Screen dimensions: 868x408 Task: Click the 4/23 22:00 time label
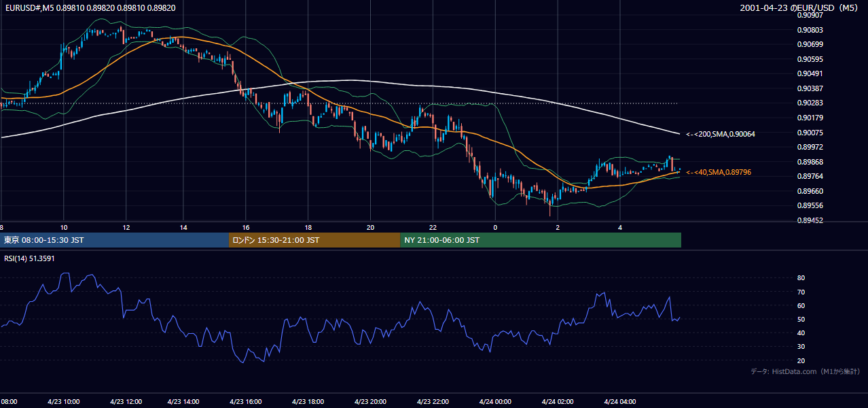tap(433, 402)
